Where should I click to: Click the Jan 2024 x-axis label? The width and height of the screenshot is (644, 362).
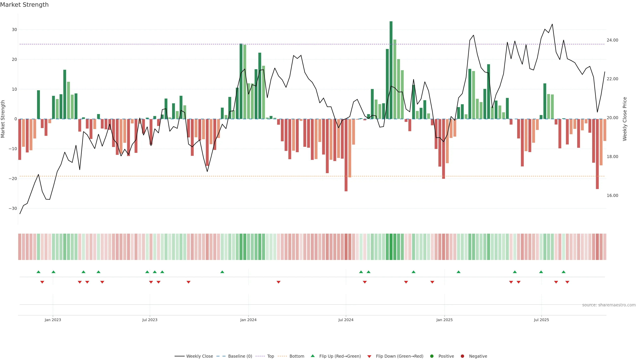tap(248, 320)
